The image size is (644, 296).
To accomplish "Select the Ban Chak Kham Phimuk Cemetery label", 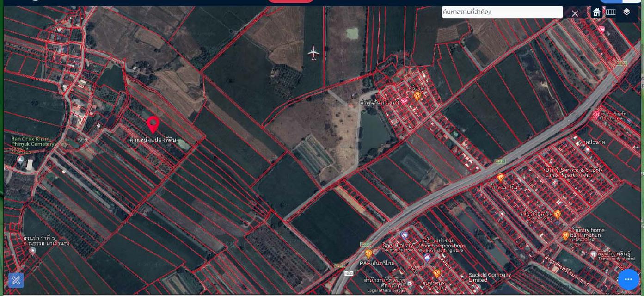I will [33, 142].
